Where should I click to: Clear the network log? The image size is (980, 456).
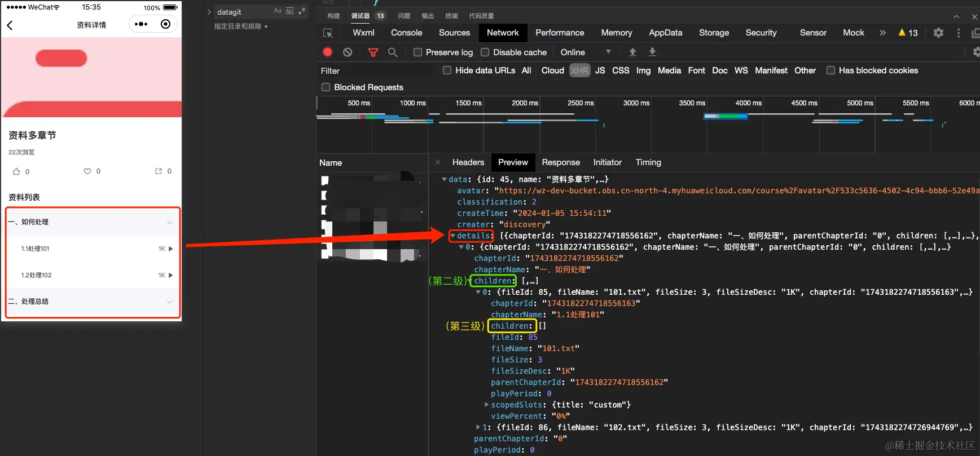point(348,52)
